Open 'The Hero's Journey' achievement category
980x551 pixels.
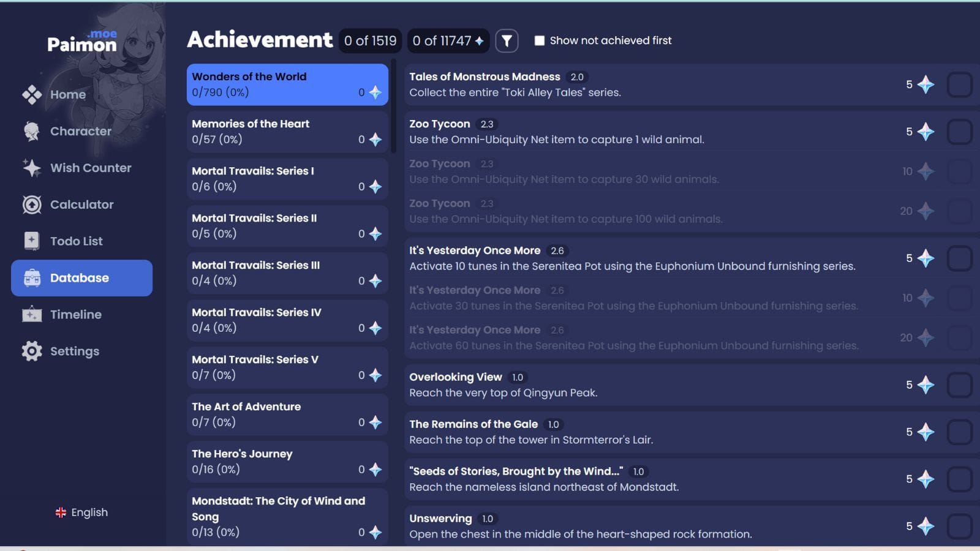click(287, 462)
